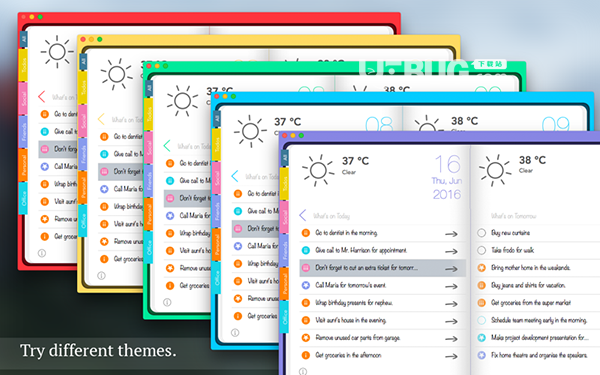
Task: Click the date 16 Thu, Jun 2016 in purple window
Action: tap(447, 178)
